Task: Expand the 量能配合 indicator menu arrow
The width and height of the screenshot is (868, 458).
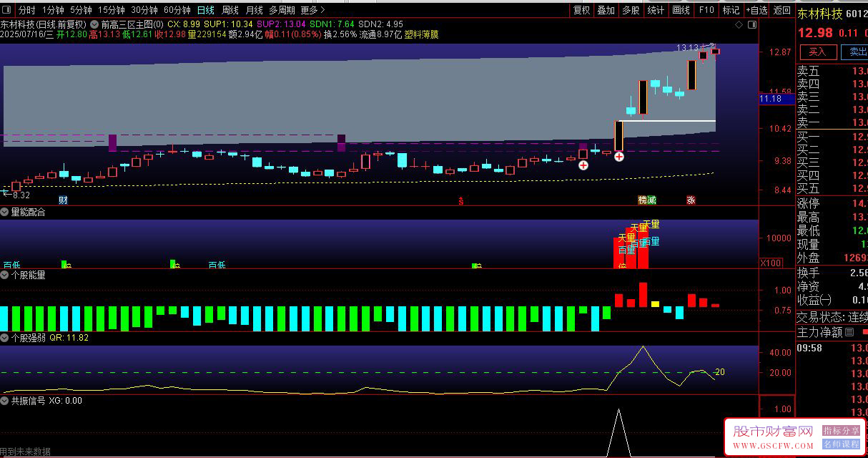Action: tap(5, 212)
